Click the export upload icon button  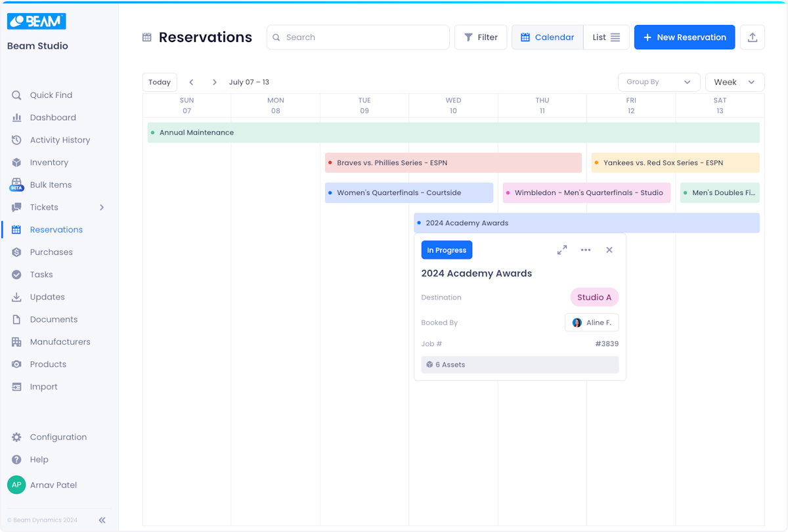(x=753, y=37)
